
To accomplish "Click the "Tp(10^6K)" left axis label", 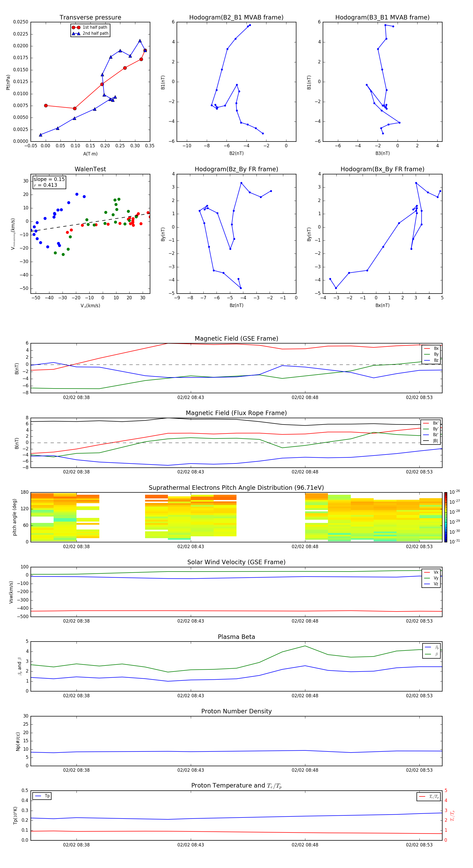I will [x=15, y=815].
